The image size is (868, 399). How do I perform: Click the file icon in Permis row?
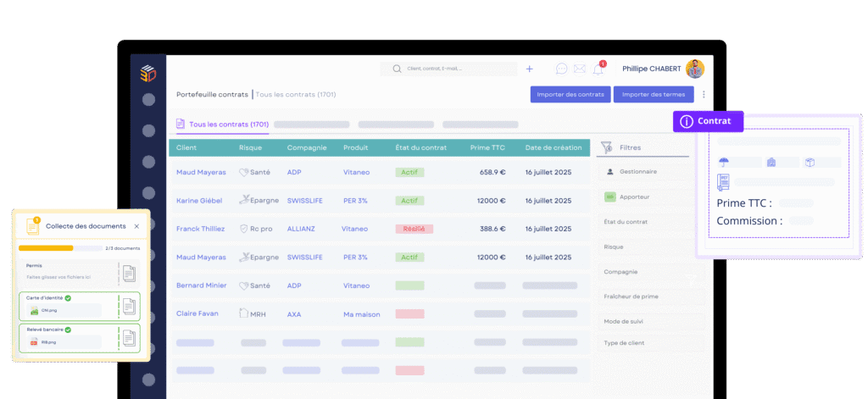coord(129,273)
